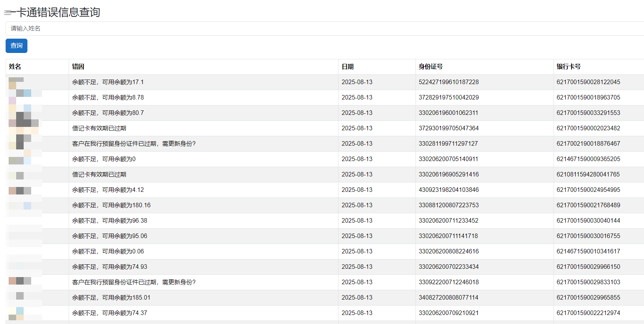Click the 身份证号 column header
Viewport: 644px width, 324px height.
point(430,67)
